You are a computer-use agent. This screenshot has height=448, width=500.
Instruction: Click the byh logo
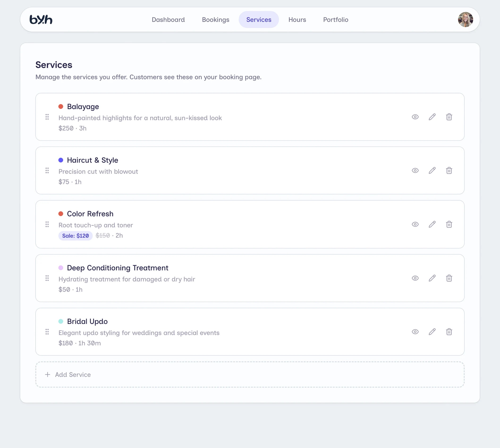coord(41,20)
